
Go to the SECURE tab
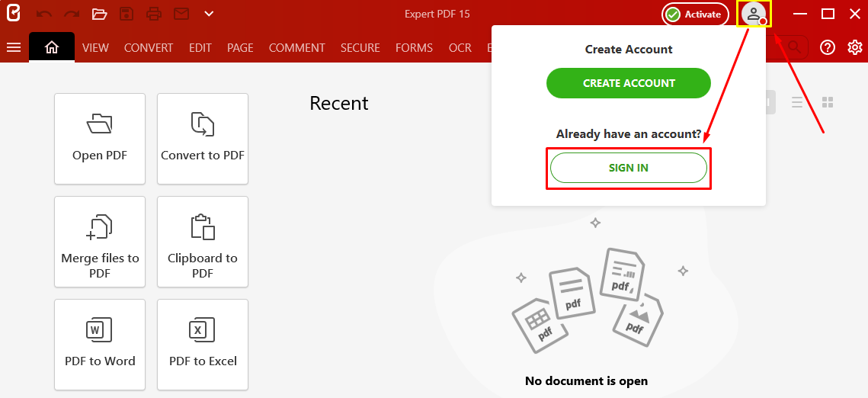tap(360, 48)
